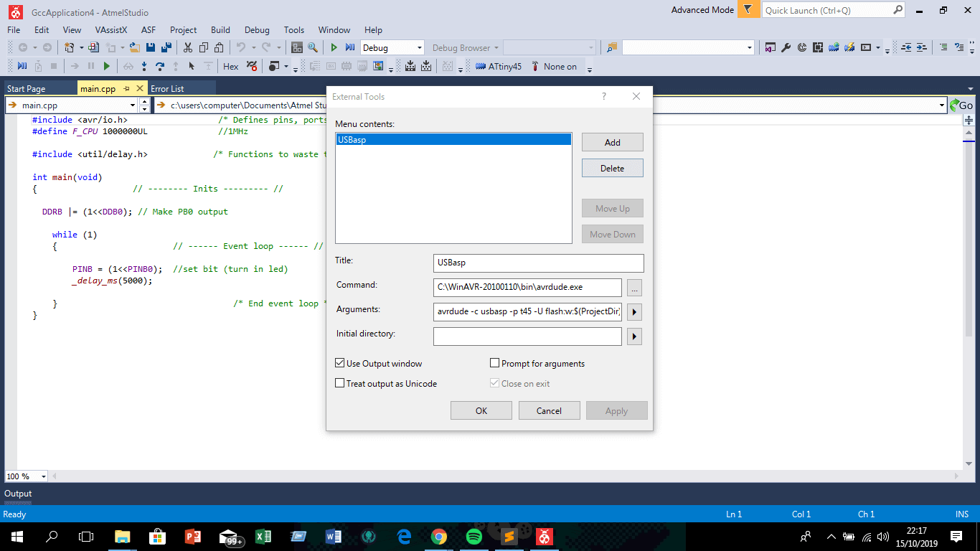The height and width of the screenshot is (551, 980).
Task: Click the Copy icon in toolbar
Action: pyautogui.click(x=204, y=48)
